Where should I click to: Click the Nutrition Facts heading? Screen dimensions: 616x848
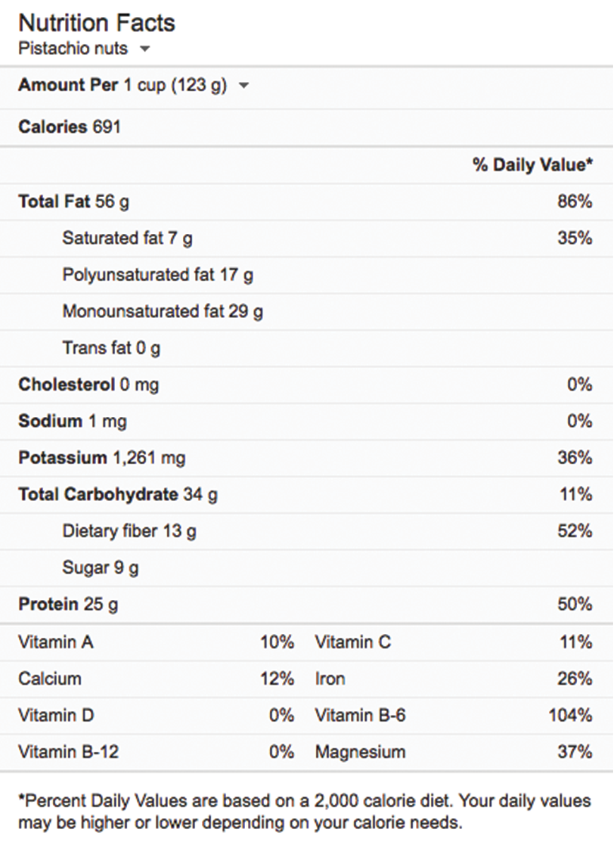pyautogui.click(x=97, y=23)
